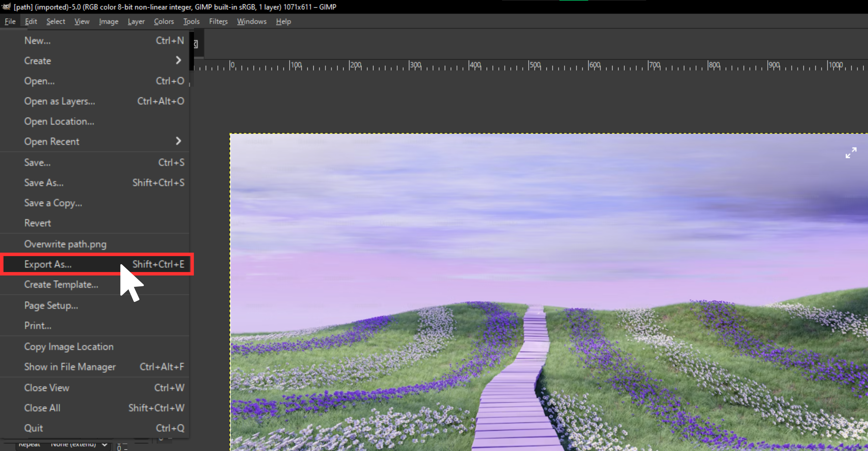The height and width of the screenshot is (451, 868).
Task: Select Open Location... entry
Action: coord(95,121)
